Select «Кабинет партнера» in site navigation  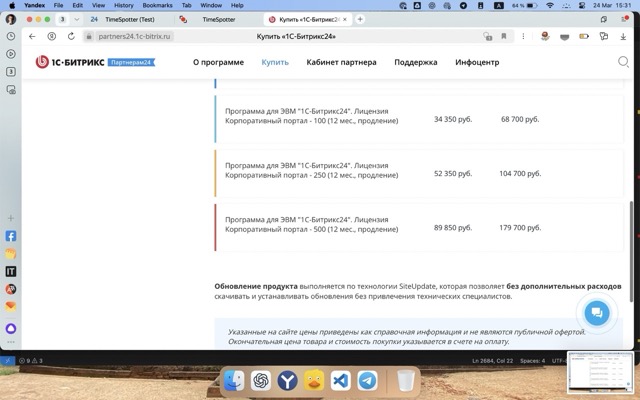click(x=341, y=62)
